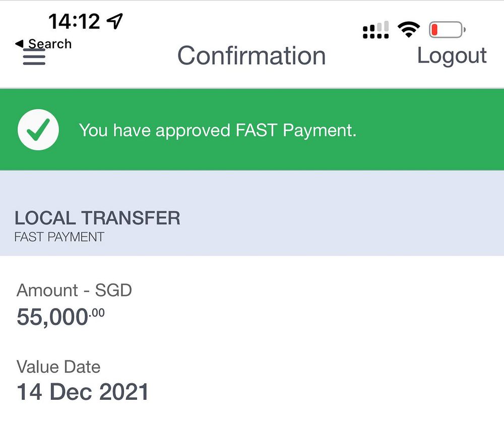
Task: Return to the Search app link
Action: pyautogui.click(x=49, y=44)
